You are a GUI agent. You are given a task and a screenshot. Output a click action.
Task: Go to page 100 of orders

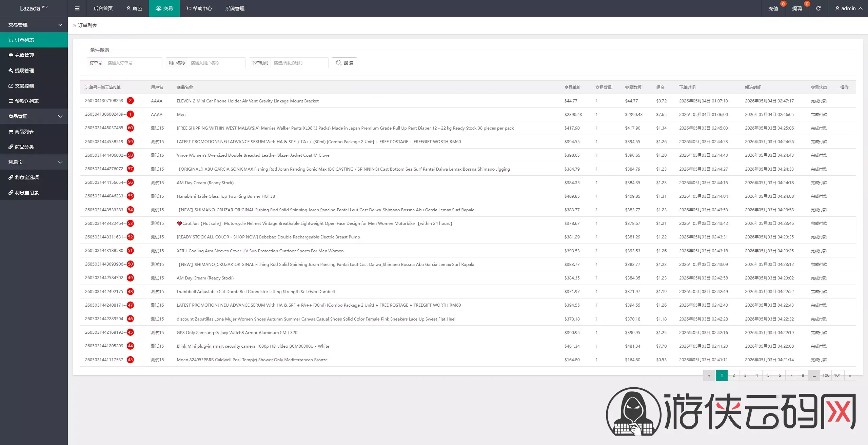point(826,375)
